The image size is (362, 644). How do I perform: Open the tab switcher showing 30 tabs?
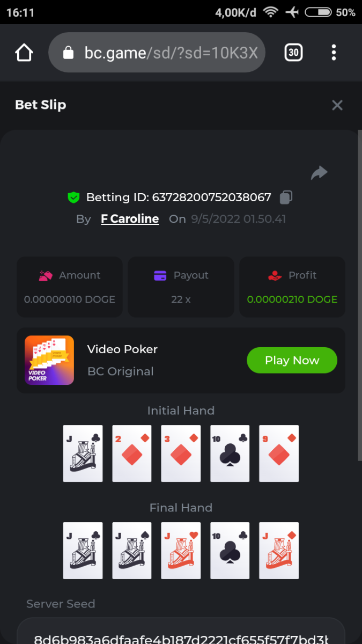point(293,53)
